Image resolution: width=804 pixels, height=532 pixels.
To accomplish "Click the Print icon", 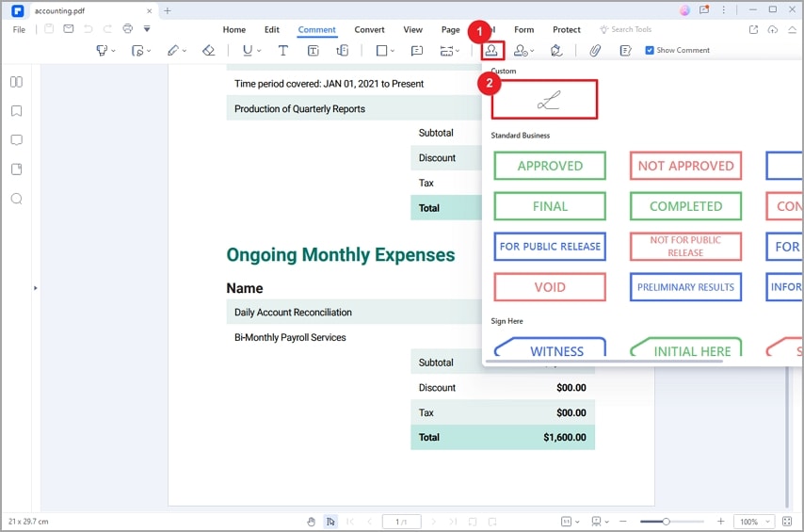I will click(128, 29).
